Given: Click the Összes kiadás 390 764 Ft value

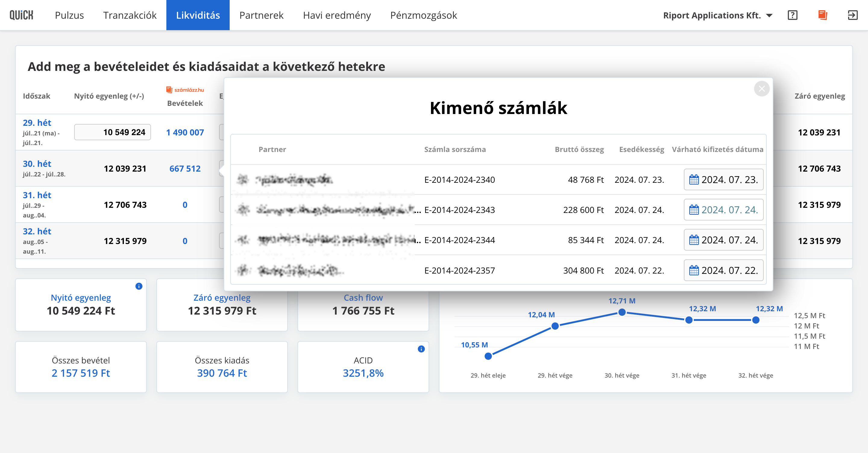Looking at the screenshot, I should point(222,373).
